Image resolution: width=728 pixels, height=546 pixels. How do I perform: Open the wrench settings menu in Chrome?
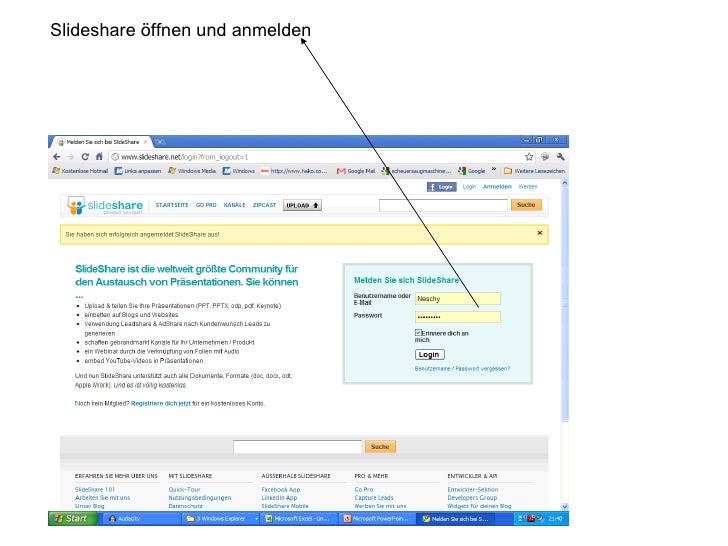(560, 157)
